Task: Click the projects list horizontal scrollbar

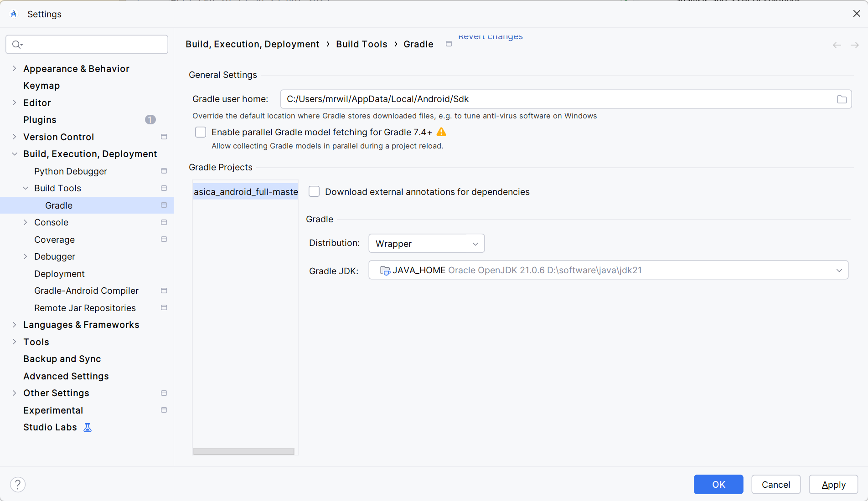Action: coord(243,451)
